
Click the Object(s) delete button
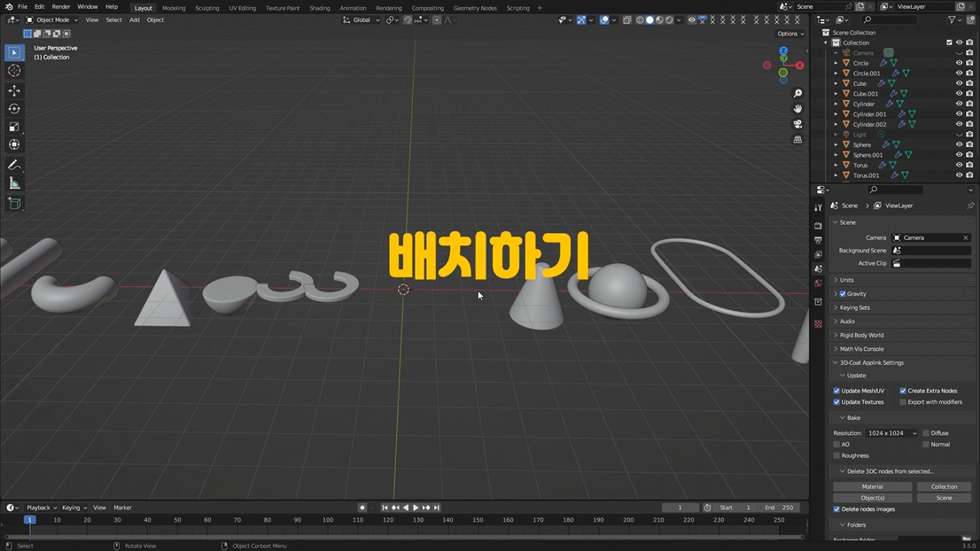point(873,498)
